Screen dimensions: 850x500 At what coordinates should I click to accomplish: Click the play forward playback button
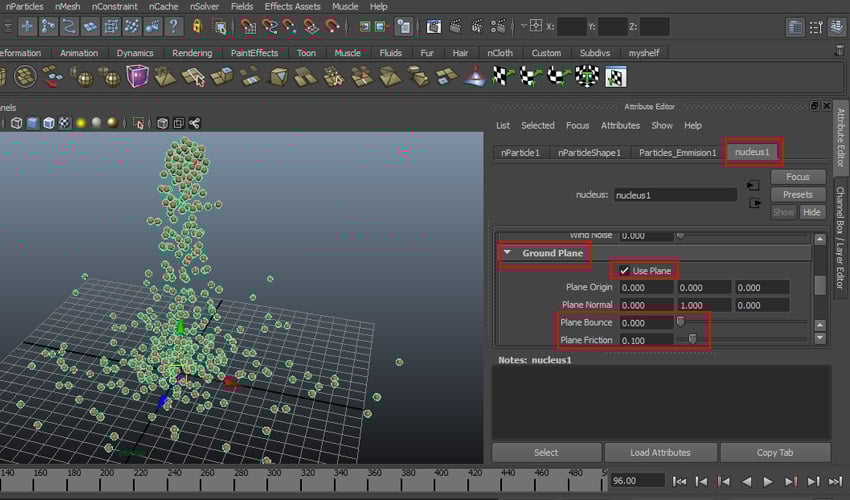point(769,481)
